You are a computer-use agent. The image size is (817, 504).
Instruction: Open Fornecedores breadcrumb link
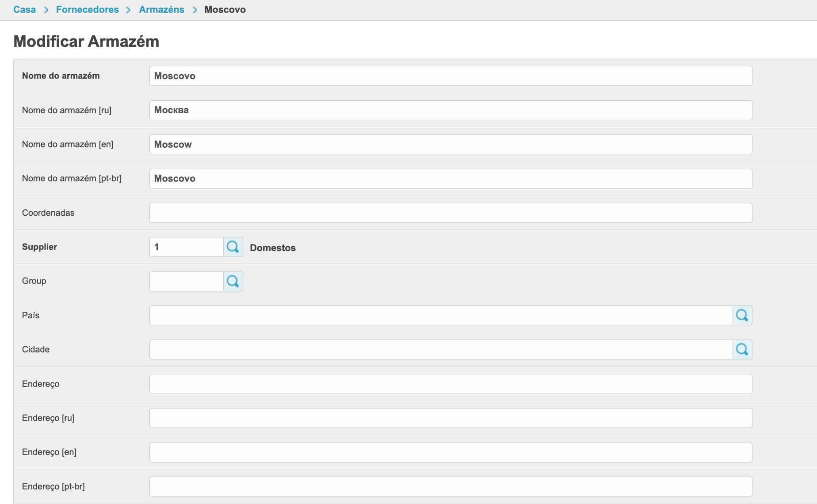(x=87, y=10)
